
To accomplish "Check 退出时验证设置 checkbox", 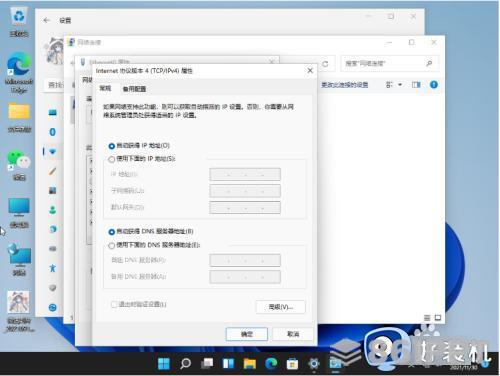I will 114,304.
